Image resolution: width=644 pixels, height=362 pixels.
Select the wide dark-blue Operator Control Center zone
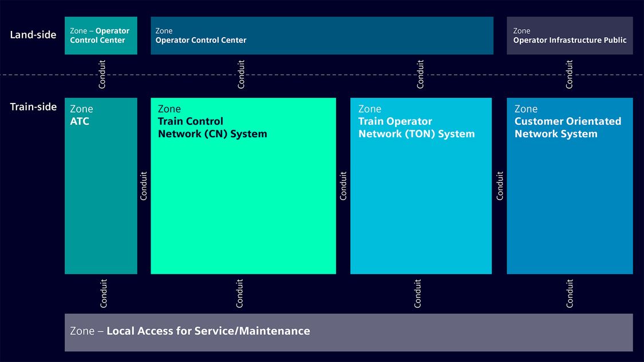[322, 35]
